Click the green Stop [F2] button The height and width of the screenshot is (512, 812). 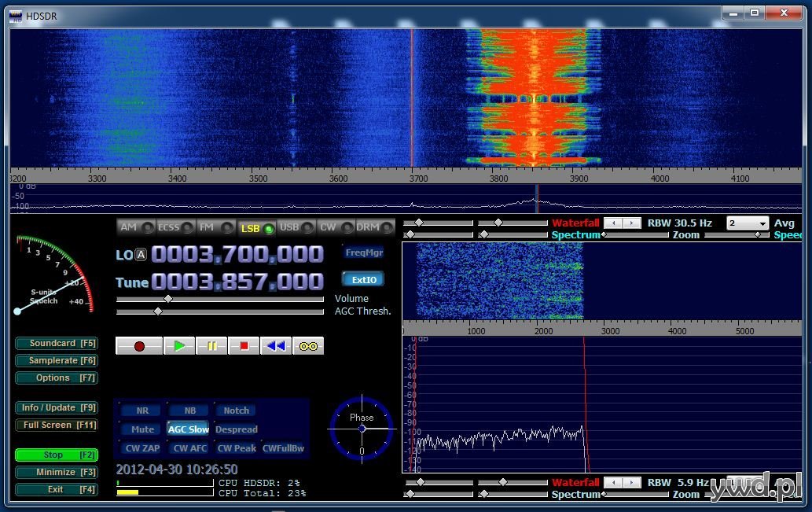[57, 455]
